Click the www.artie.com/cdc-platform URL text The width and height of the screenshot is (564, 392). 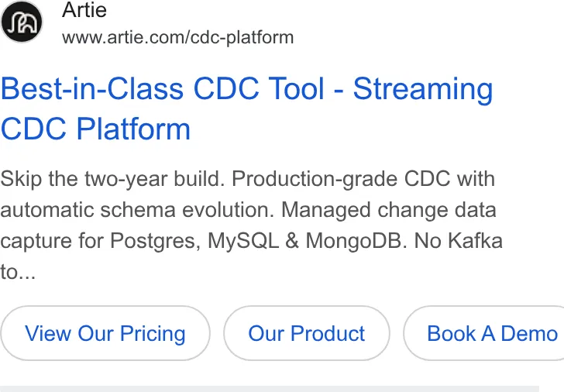pyautogui.click(x=177, y=38)
